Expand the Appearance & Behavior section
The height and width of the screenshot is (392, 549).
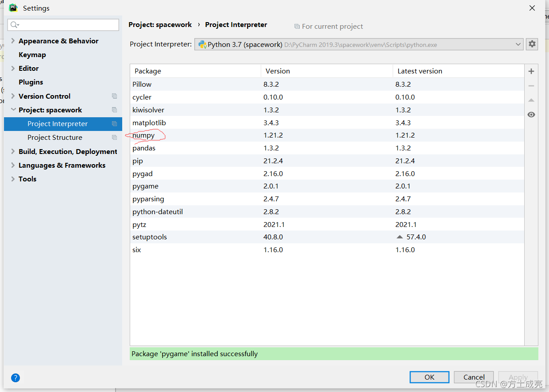(x=12, y=41)
